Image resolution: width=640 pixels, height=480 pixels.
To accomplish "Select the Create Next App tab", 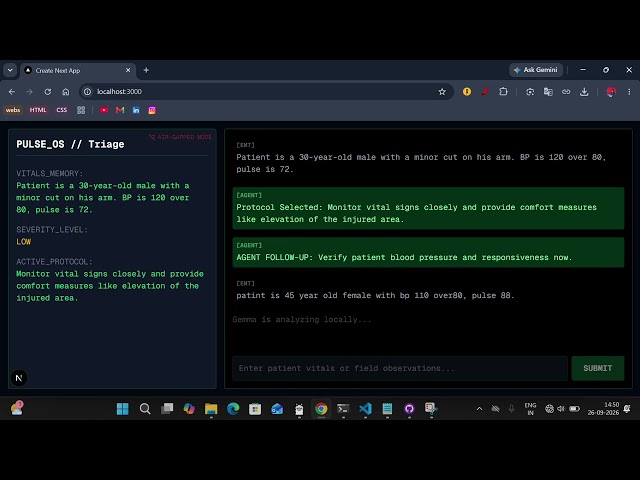I will pos(78,70).
